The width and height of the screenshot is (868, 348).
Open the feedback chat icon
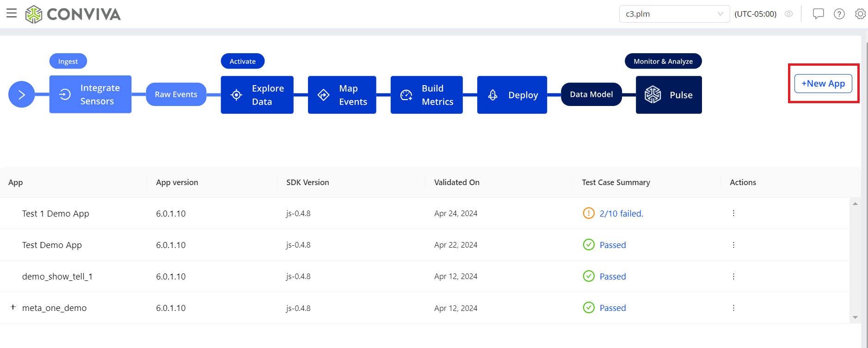(819, 14)
